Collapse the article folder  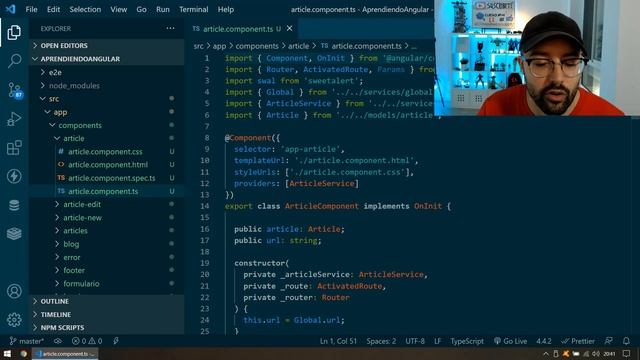click(107, 138)
